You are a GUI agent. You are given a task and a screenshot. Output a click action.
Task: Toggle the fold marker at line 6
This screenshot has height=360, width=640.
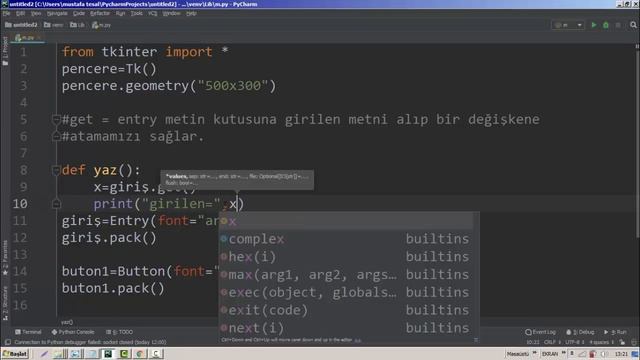56,136
